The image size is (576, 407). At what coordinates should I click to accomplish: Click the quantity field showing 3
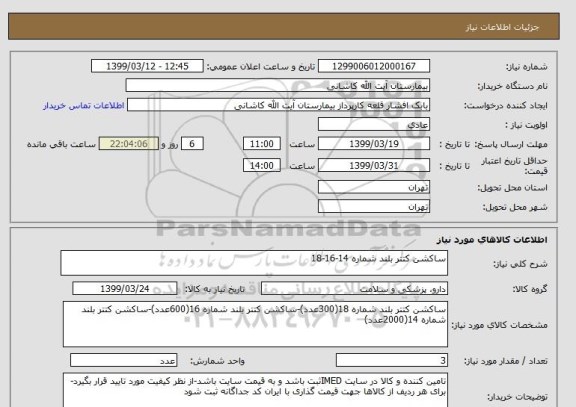392,360
